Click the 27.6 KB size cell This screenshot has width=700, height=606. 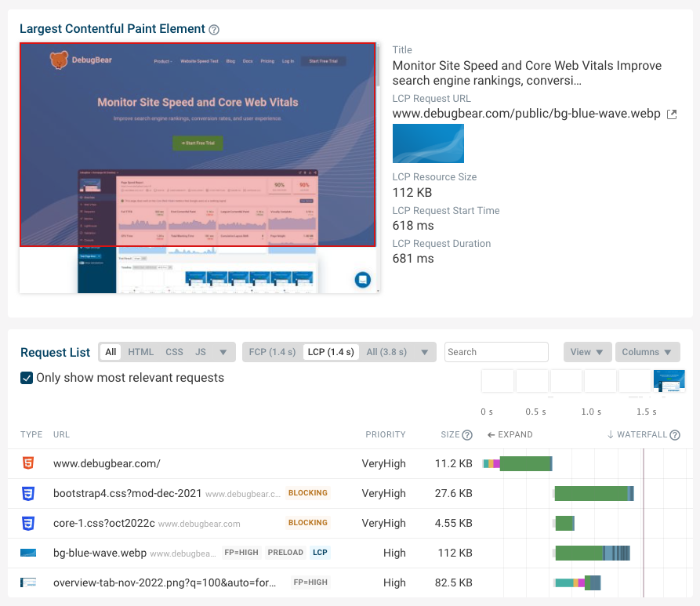click(x=454, y=493)
